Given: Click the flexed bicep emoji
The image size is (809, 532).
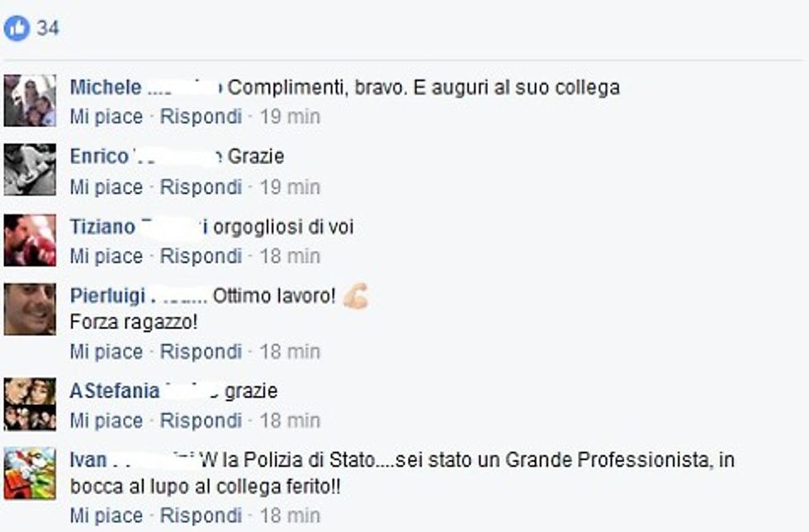Looking at the screenshot, I should click(x=356, y=296).
